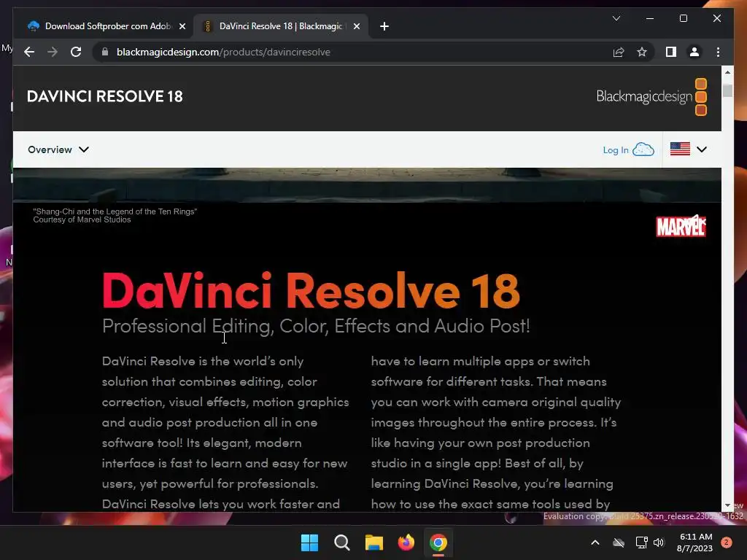Select the DaVinci Resolve 18 Blackmagic tab
This screenshot has width=747, height=560.
280,26
